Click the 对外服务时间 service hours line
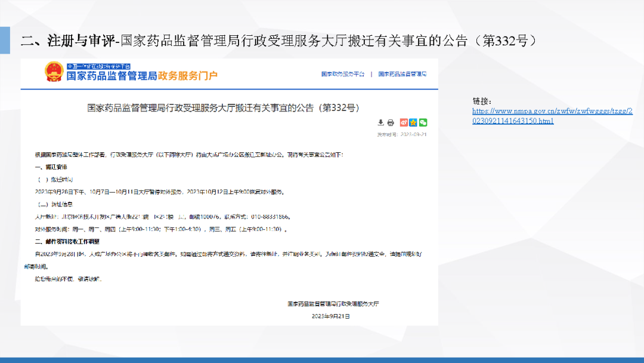This screenshot has width=644, height=363. tap(161, 229)
